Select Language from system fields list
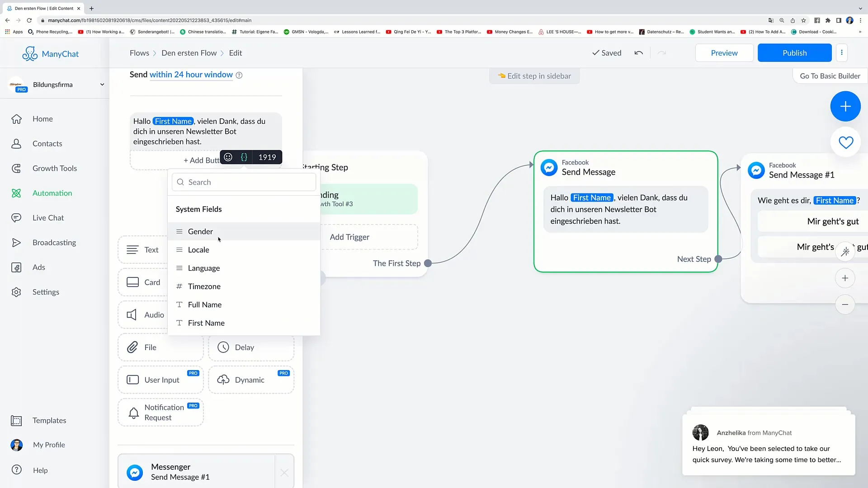 pos(204,267)
